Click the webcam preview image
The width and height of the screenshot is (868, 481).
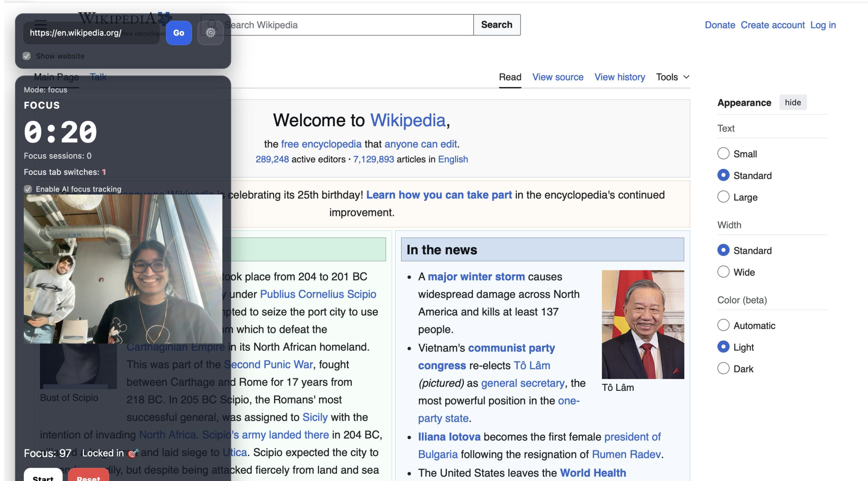pos(123,269)
